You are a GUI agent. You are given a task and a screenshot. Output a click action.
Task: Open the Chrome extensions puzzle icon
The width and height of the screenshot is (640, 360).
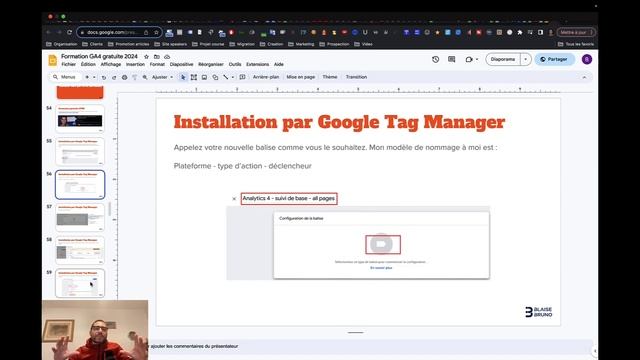520,32
